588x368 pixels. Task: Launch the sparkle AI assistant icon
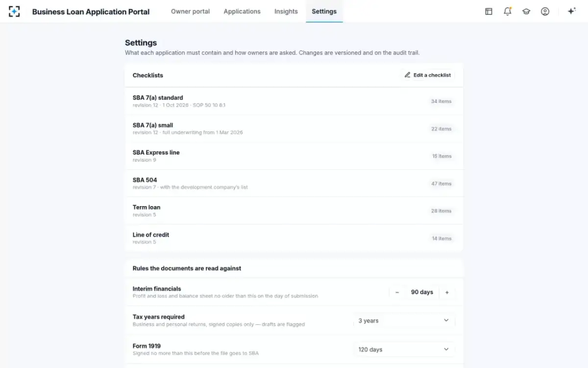point(571,11)
